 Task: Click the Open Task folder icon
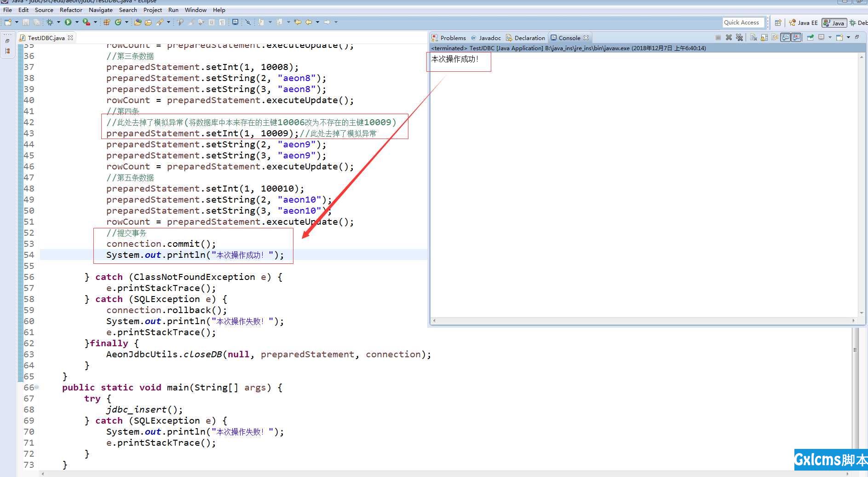[x=148, y=22]
